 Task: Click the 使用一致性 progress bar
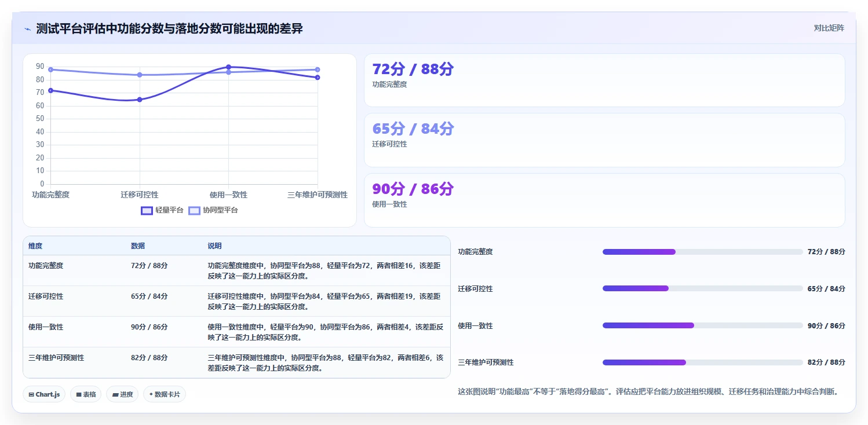point(702,325)
